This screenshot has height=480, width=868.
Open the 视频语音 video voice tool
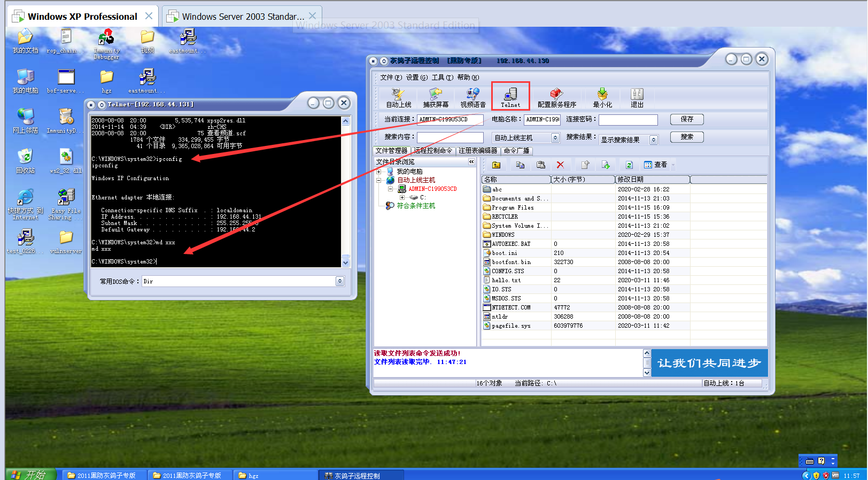click(473, 98)
